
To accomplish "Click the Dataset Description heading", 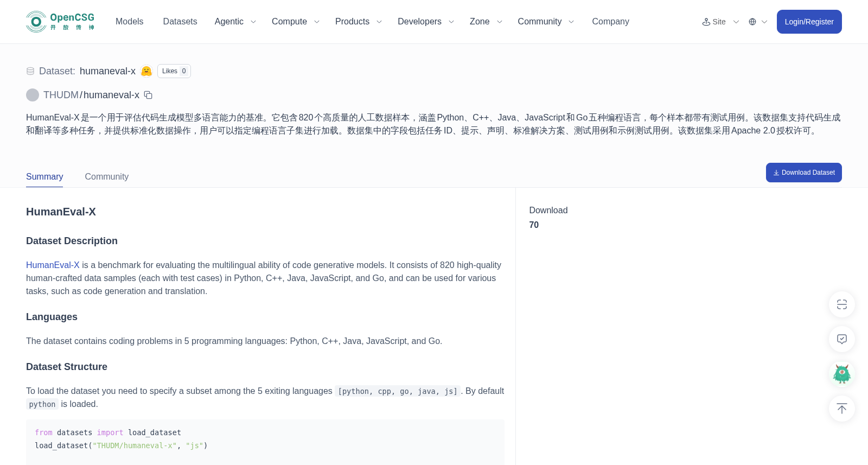I will click(x=72, y=241).
